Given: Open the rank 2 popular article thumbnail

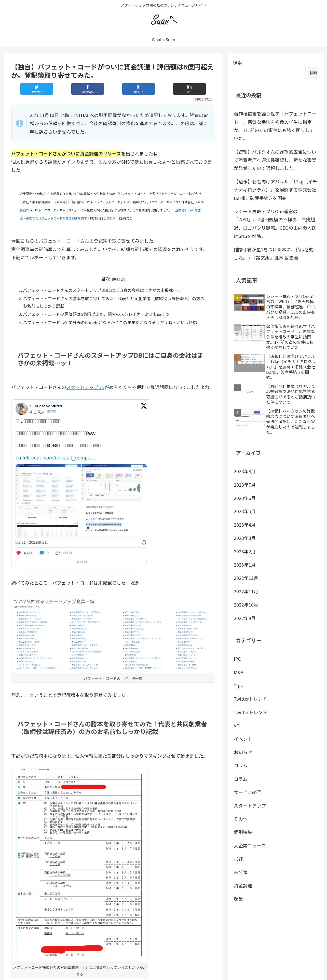Looking at the screenshot, I should (x=249, y=333).
